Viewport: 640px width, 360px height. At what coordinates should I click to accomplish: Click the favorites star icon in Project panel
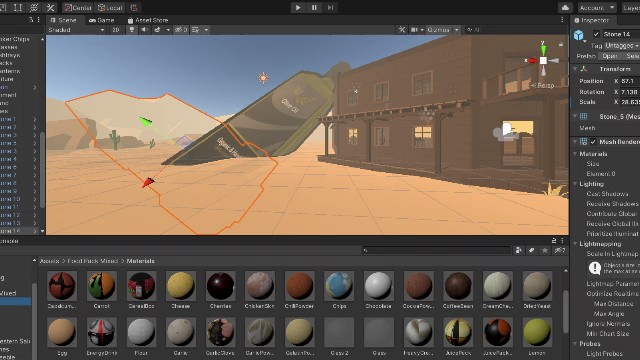(x=544, y=250)
